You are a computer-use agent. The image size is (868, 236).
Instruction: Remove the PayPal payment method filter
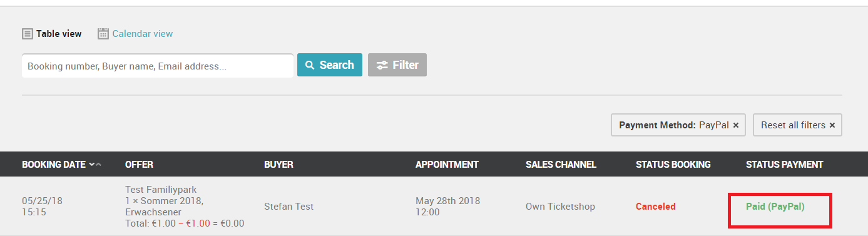click(x=736, y=125)
